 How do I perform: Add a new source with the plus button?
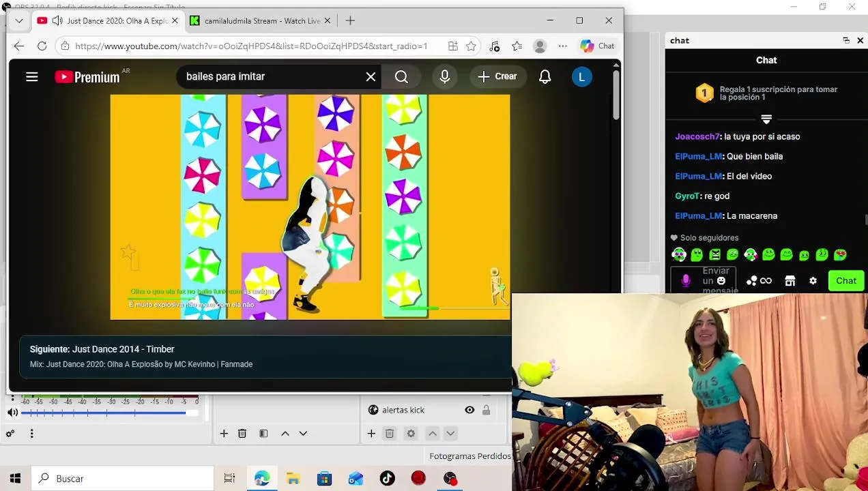pyautogui.click(x=371, y=434)
